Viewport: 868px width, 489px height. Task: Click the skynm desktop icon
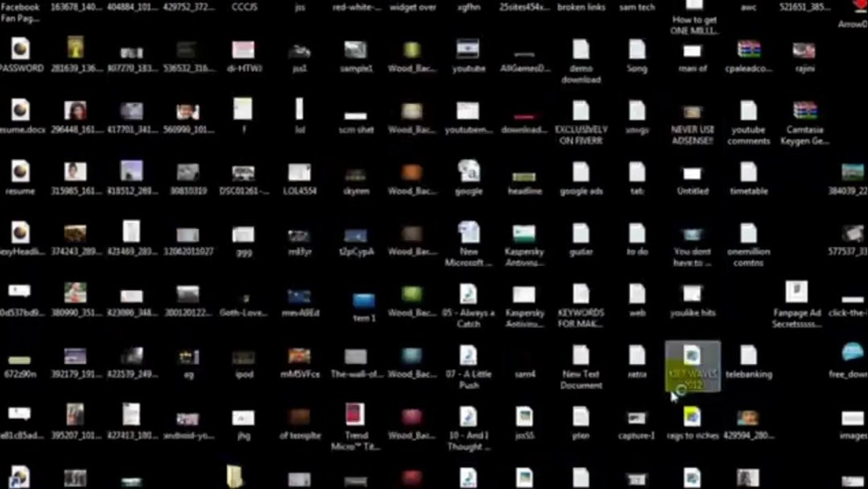pyautogui.click(x=355, y=175)
